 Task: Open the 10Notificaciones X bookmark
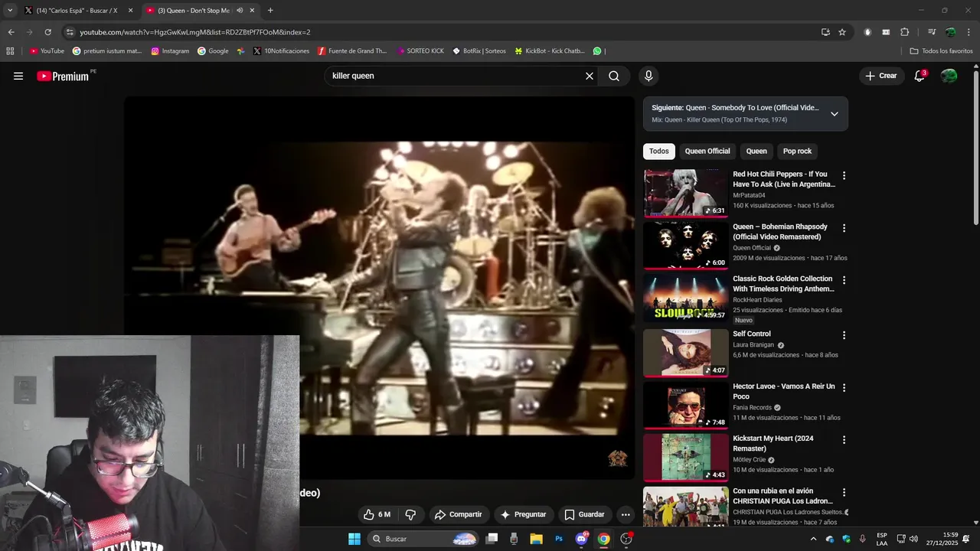[281, 51]
